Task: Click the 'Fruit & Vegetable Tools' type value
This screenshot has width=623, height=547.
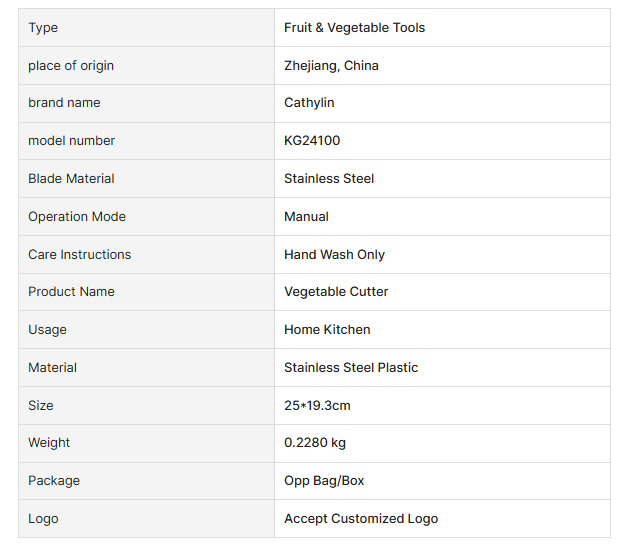Action: point(354,28)
